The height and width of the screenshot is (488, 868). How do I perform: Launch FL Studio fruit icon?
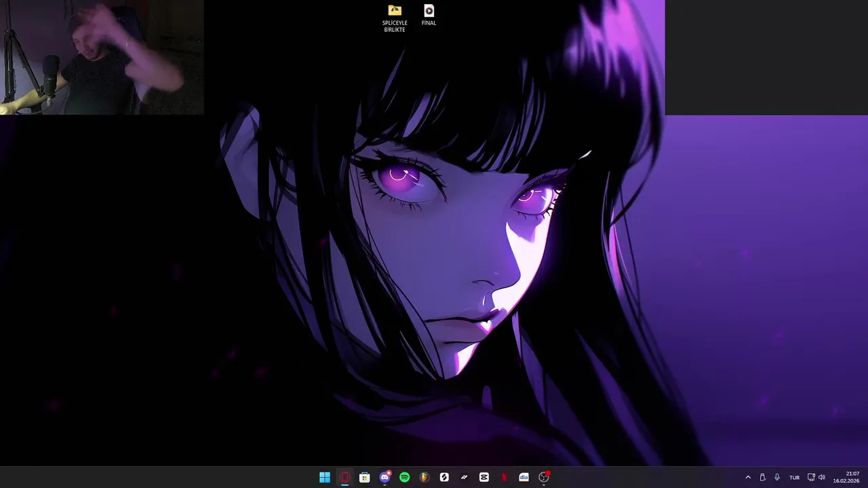tap(425, 477)
